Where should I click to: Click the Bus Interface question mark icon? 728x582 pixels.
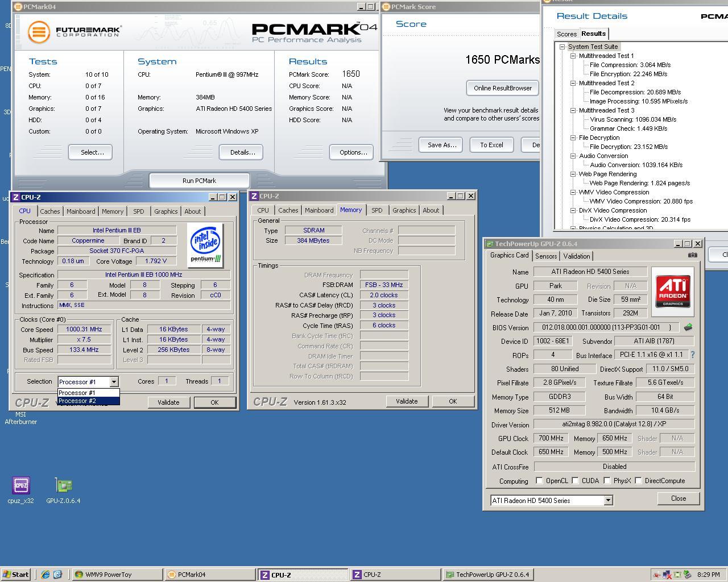click(692, 355)
